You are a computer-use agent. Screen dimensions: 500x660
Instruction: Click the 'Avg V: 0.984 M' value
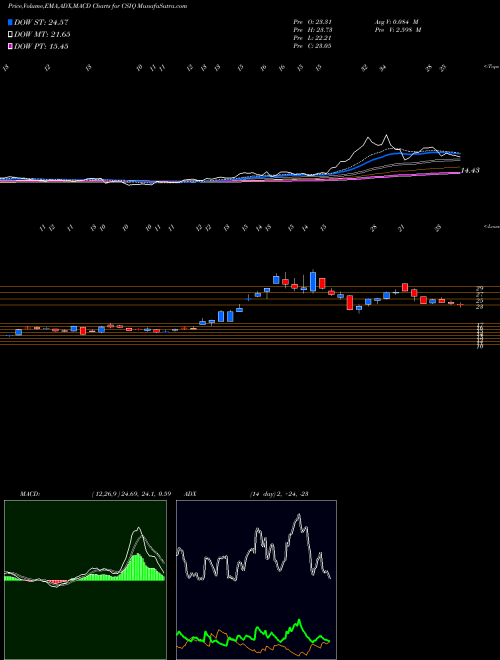click(x=396, y=22)
